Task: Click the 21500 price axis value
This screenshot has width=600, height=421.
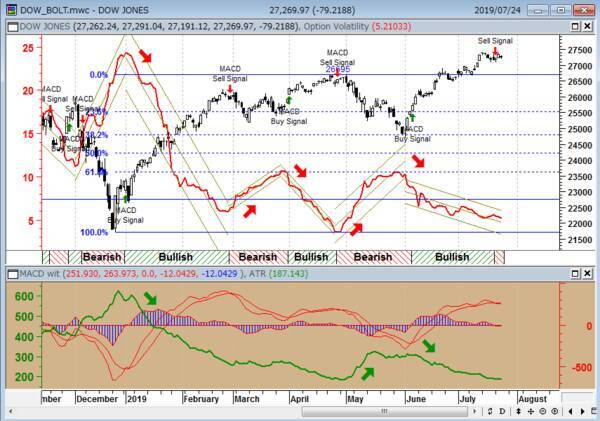Action: click(579, 240)
